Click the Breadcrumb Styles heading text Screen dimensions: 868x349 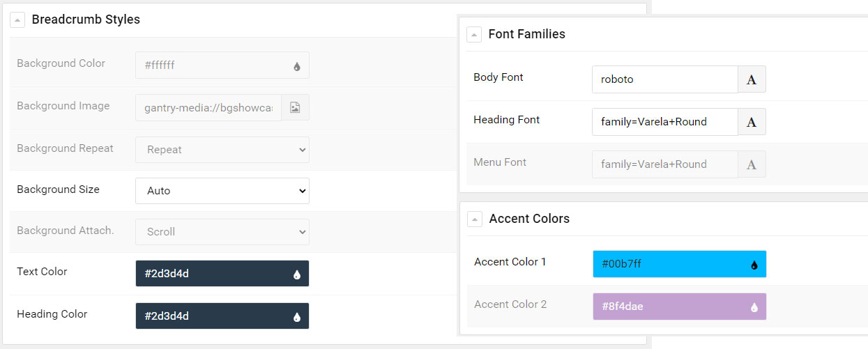86,20
